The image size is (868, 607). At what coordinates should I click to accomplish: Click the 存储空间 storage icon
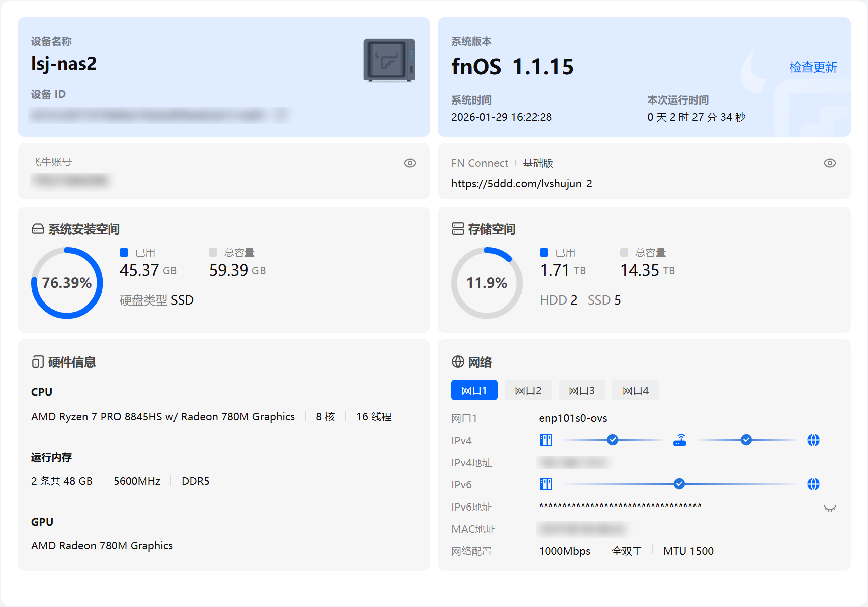tap(458, 229)
